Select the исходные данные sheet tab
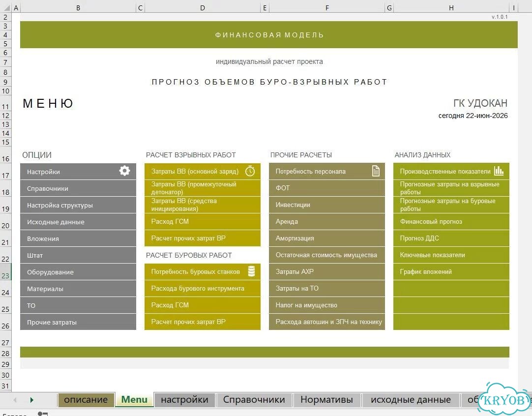 click(x=411, y=400)
